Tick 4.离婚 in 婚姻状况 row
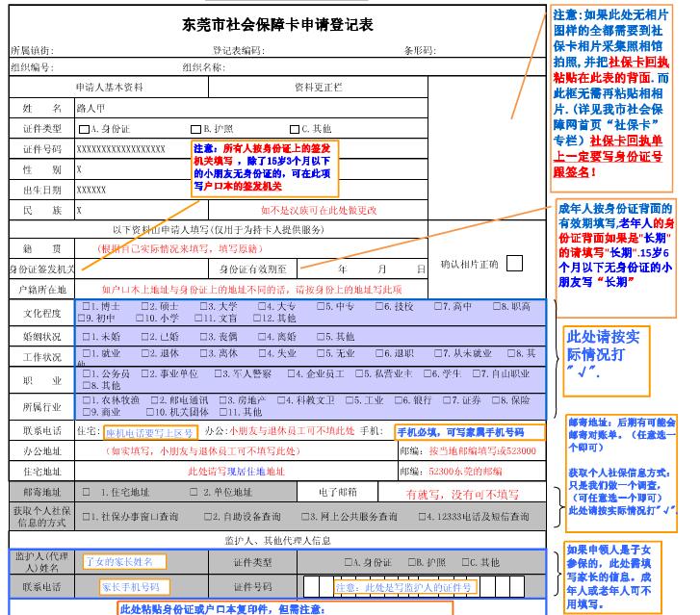This screenshot has width=700, height=615. [x=262, y=337]
